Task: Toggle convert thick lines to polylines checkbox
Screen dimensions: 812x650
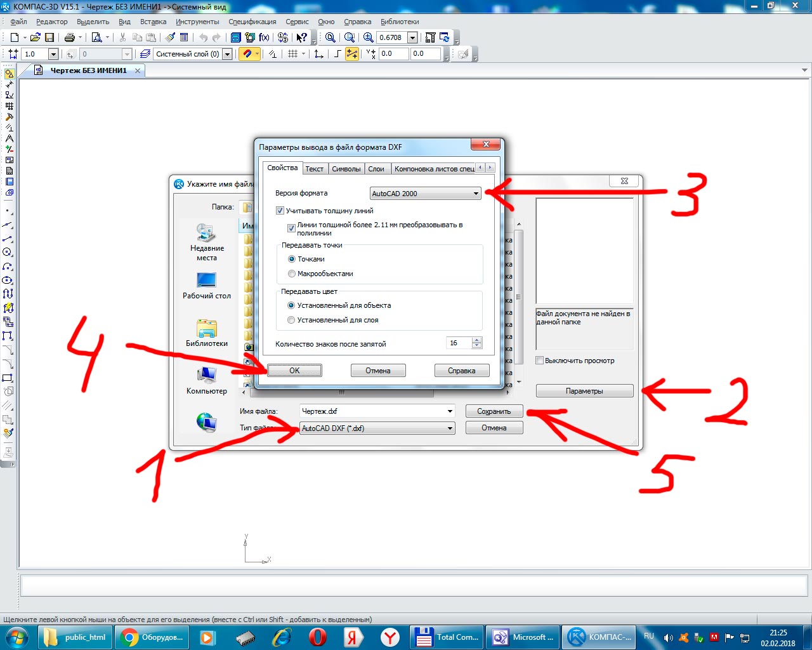Action: (x=291, y=229)
